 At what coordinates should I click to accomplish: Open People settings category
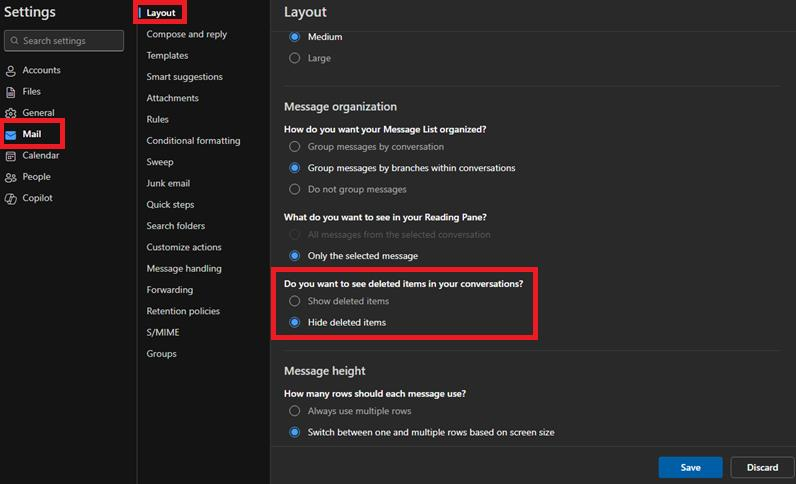coord(37,177)
